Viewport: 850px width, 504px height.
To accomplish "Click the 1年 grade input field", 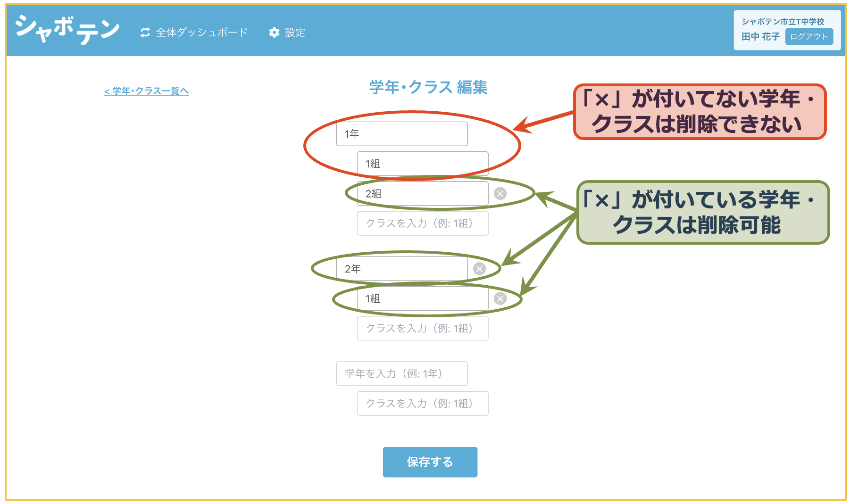I will point(402,134).
